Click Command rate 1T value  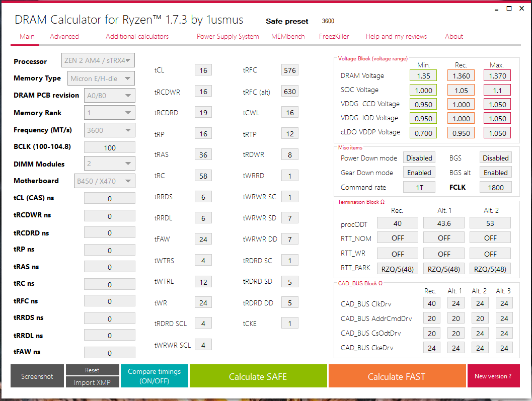pos(419,187)
